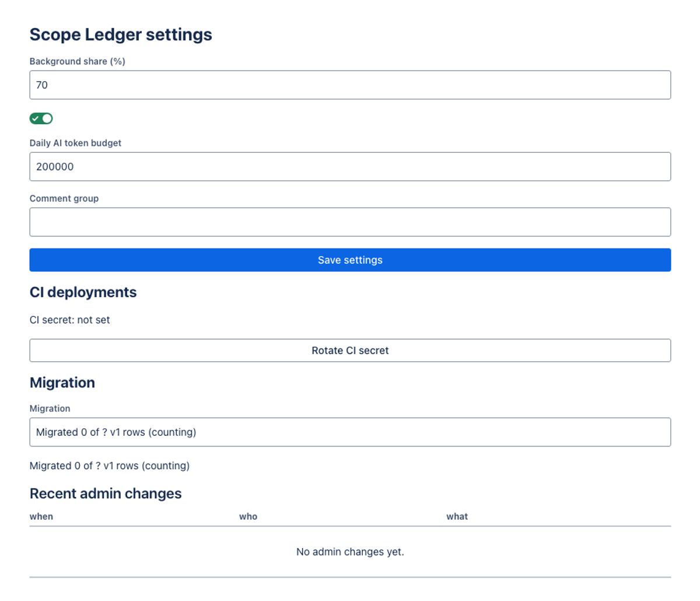Screen dimensions: 700x601
Task: Click the 'CI secret: not set' text
Action: point(69,320)
